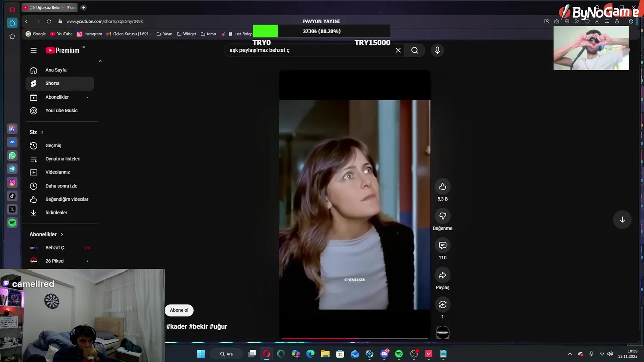Open Abonelikler in the sidebar
Screen dimensions: 644x362
pos(60,97)
